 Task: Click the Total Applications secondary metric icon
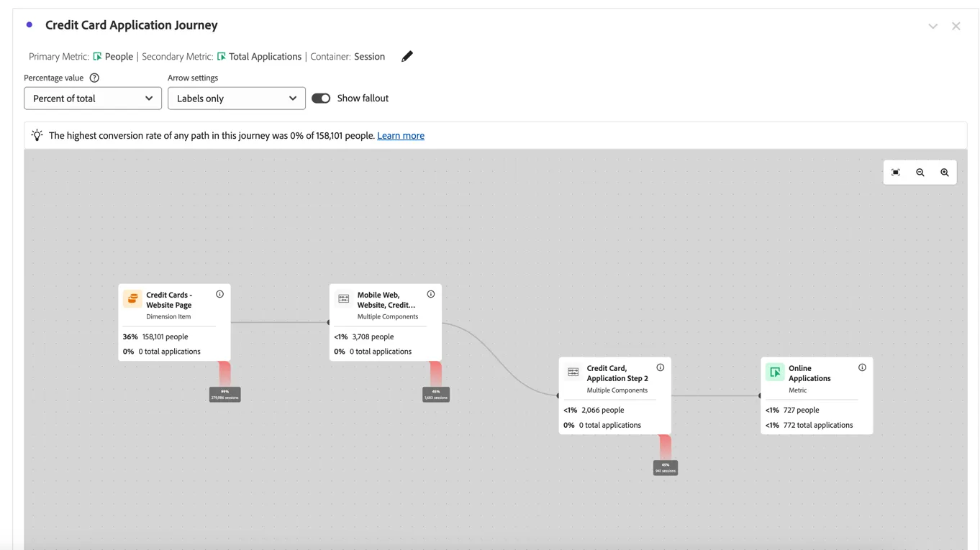click(222, 57)
